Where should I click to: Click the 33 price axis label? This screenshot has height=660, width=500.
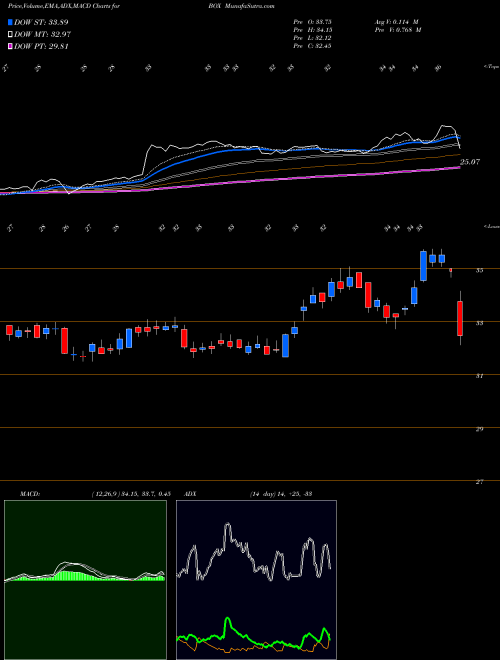pos(479,323)
